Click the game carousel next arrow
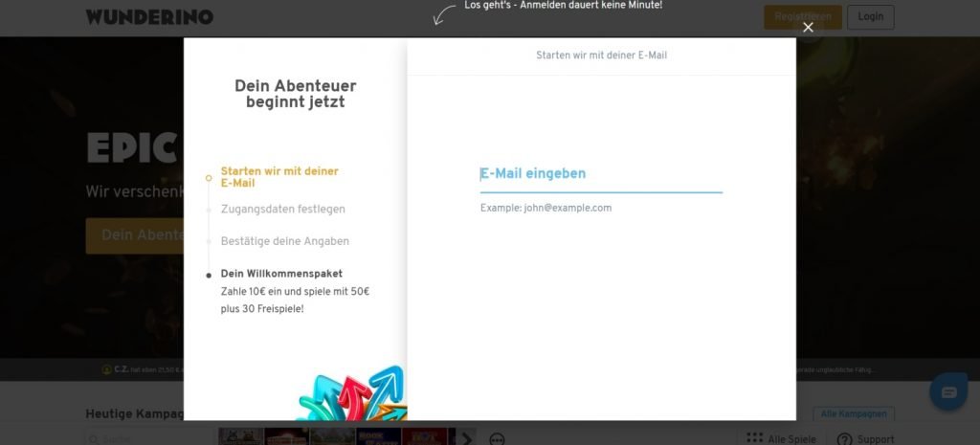 [467, 437]
